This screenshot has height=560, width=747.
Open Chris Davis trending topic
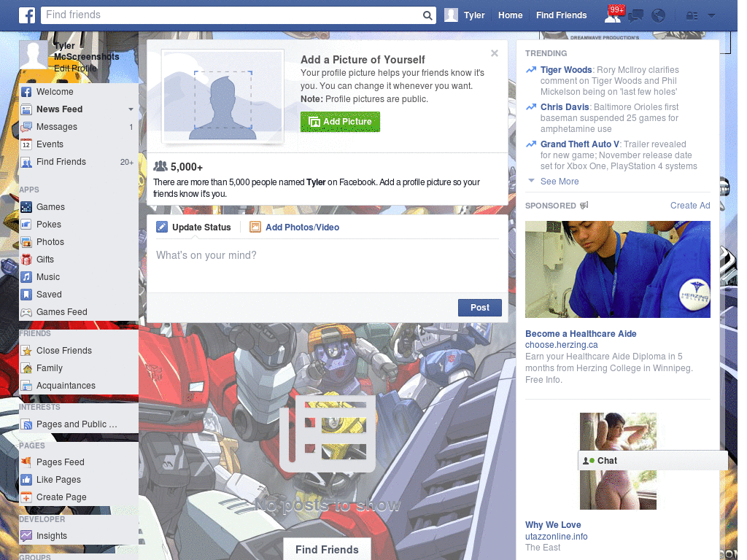565,107
